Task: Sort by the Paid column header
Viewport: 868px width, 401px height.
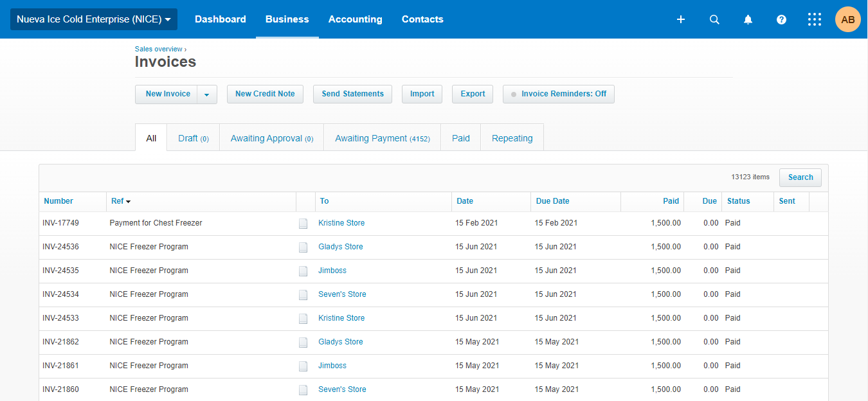Action: (x=671, y=201)
